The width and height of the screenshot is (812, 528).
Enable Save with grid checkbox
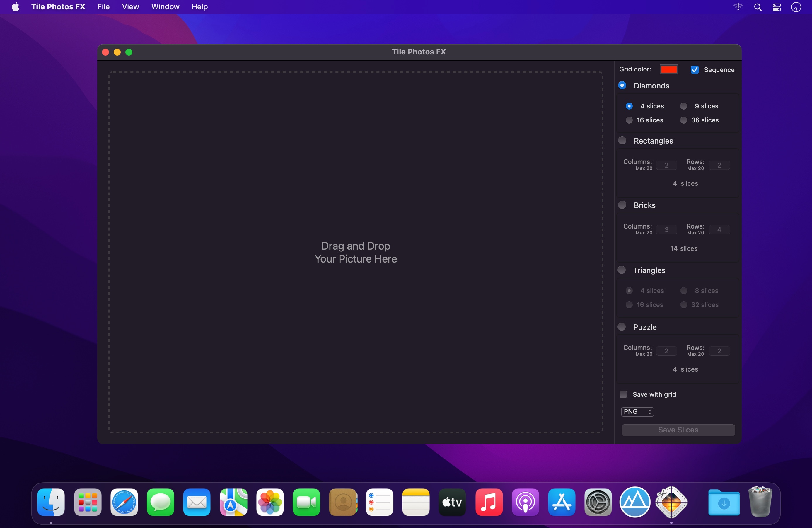pos(623,395)
